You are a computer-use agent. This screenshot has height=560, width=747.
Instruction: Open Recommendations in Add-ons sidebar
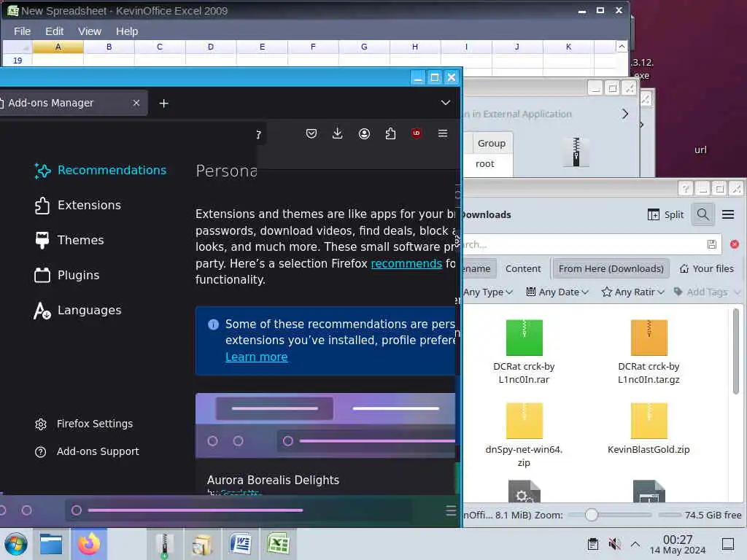click(x=101, y=171)
